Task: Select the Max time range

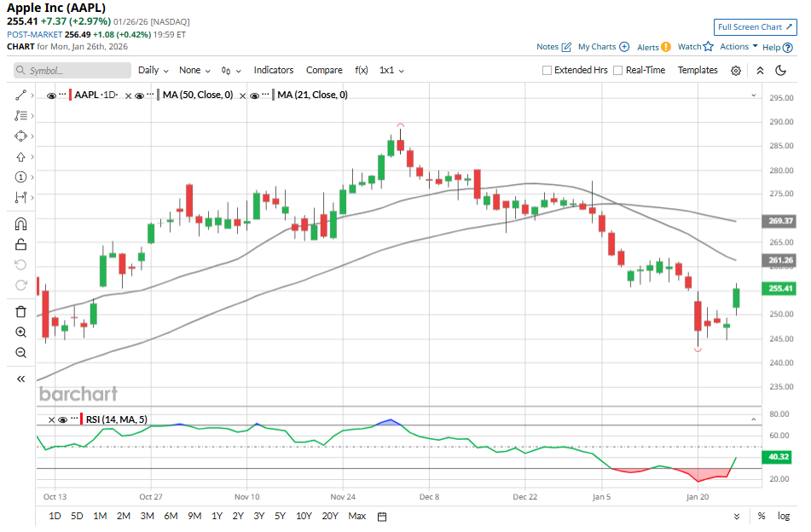Action: 356,516
